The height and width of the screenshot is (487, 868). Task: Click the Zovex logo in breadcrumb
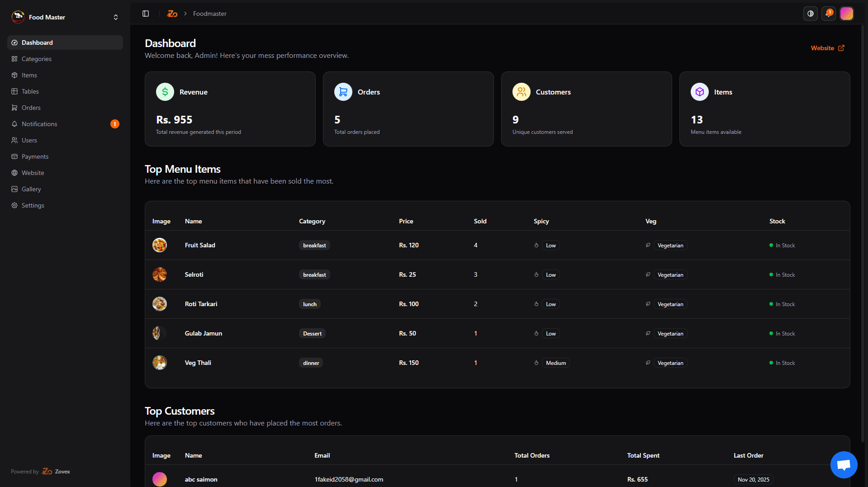(172, 14)
